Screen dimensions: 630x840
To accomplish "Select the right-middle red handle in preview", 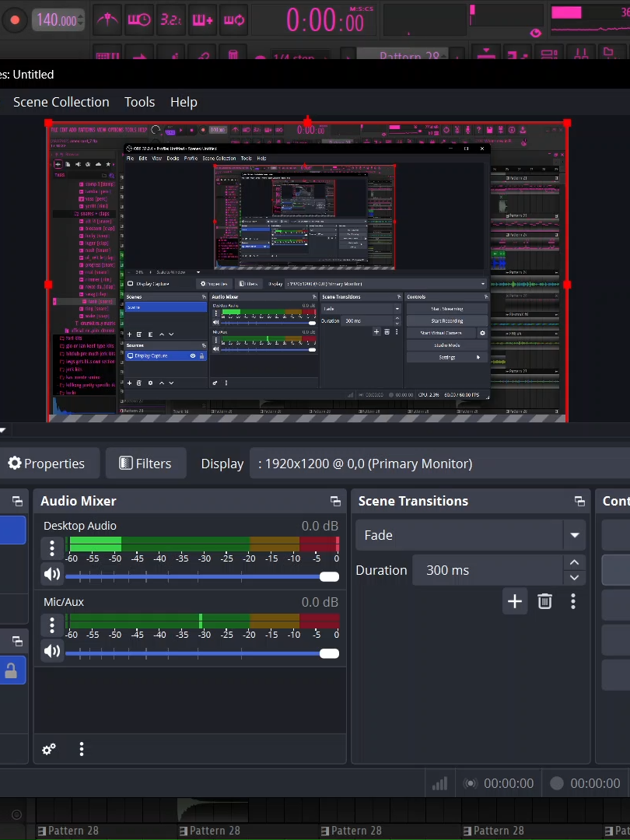I will pyautogui.click(x=567, y=285).
